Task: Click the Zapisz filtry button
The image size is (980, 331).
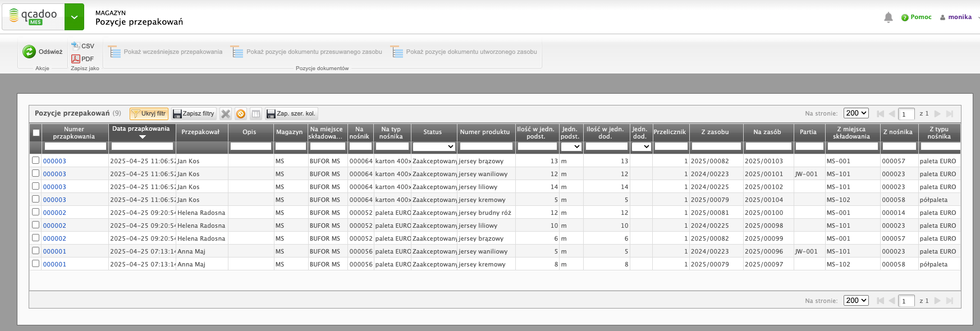Action: coord(194,113)
